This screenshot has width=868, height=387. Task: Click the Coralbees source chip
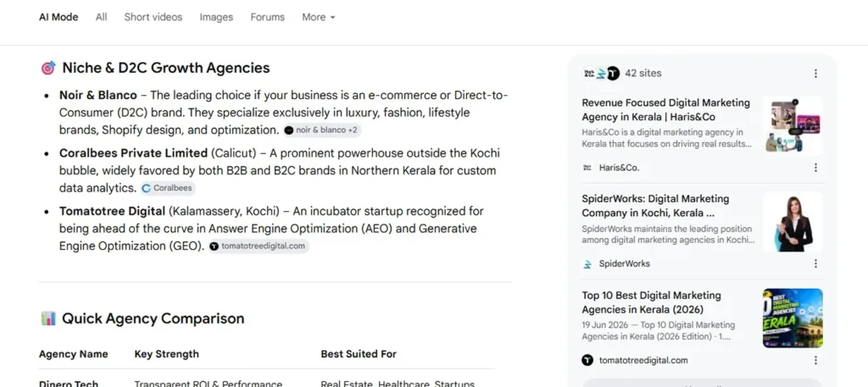click(168, 188)
